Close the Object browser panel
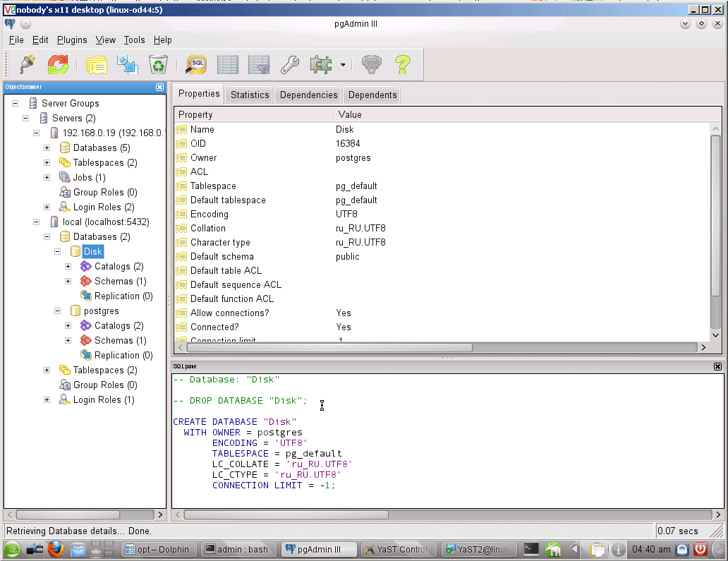This screenshot has height=561, width=728. pyautogui.click(x=160, y=87)
